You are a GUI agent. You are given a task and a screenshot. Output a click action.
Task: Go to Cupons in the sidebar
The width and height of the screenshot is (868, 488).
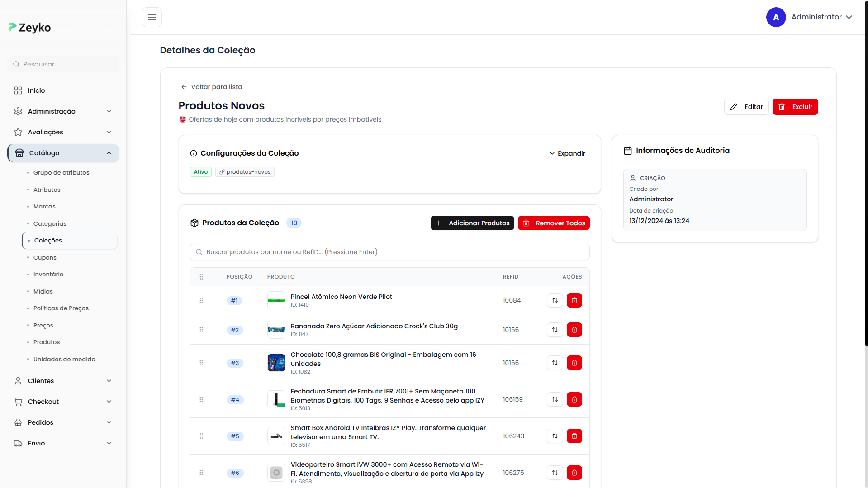click(x=45, y=257)
